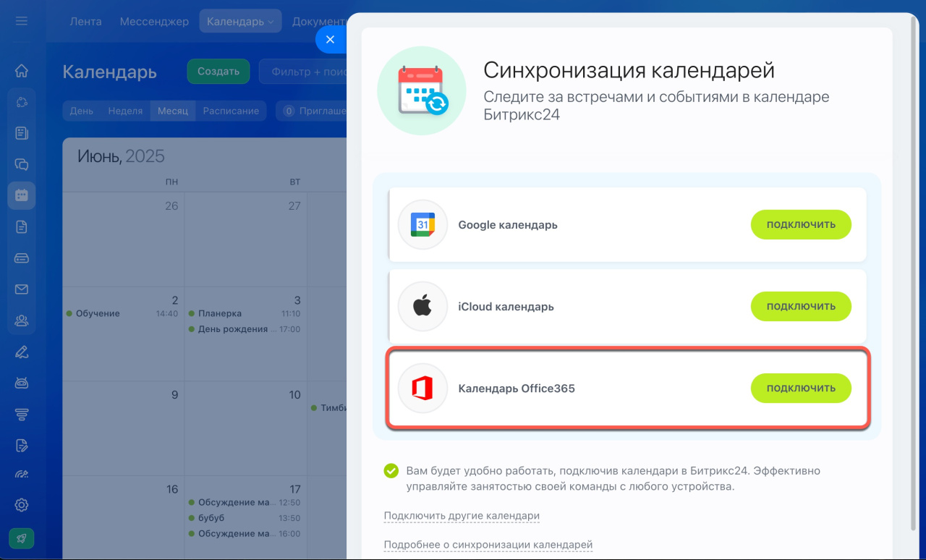Open the Лента menu tab
Image resolution: width=926 pixels, height=560 pixels.
pos(85,22)
